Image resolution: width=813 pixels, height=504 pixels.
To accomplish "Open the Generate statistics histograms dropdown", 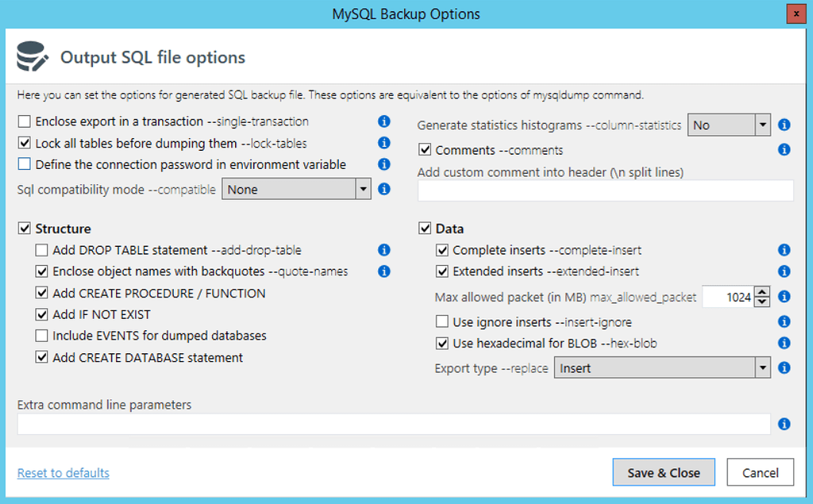I will [762, 125].
